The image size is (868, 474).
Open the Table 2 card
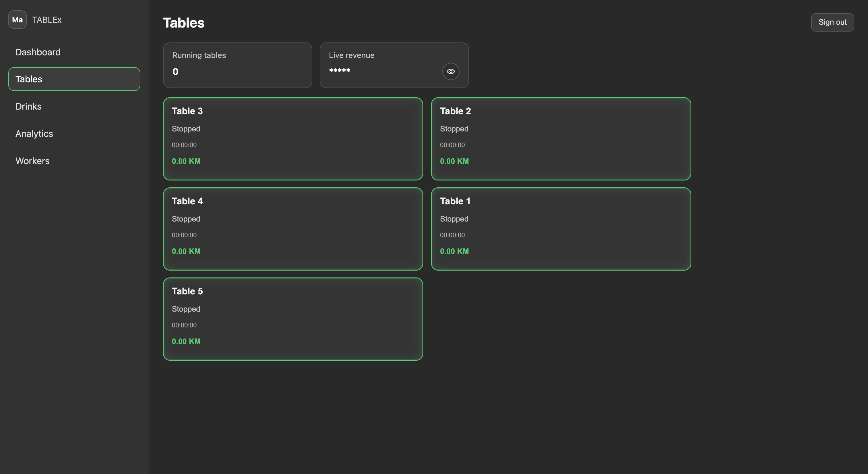pyautogui.click(x=561, y=139)
